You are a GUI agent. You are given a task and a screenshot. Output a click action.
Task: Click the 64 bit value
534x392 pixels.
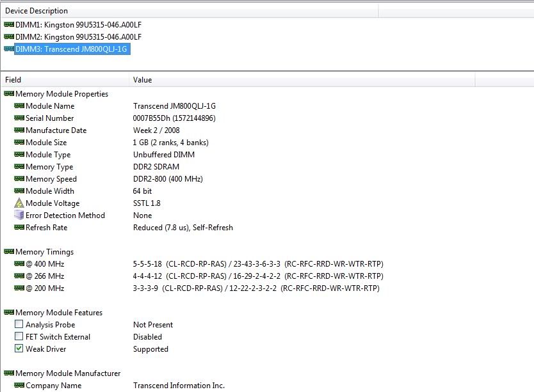click(142, 191)
